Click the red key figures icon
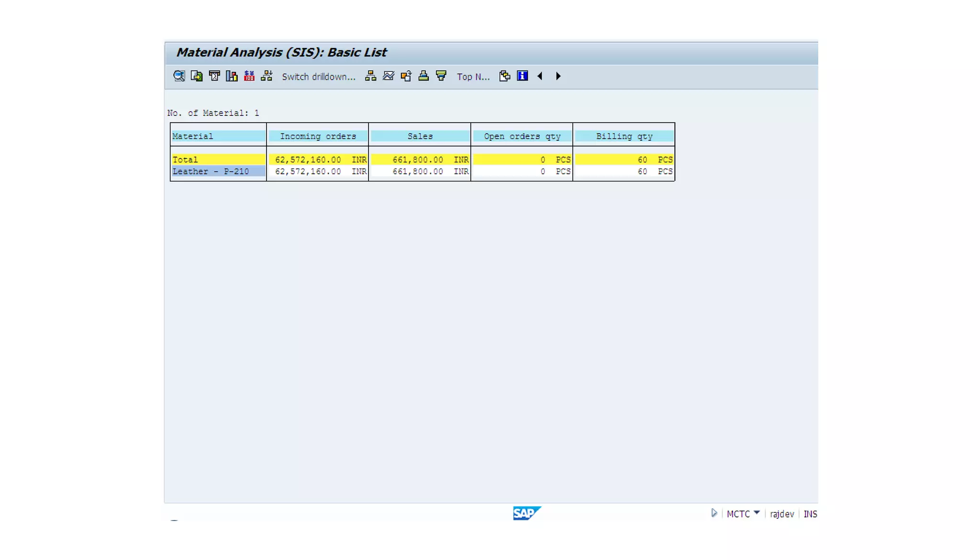 pos(249,76)
